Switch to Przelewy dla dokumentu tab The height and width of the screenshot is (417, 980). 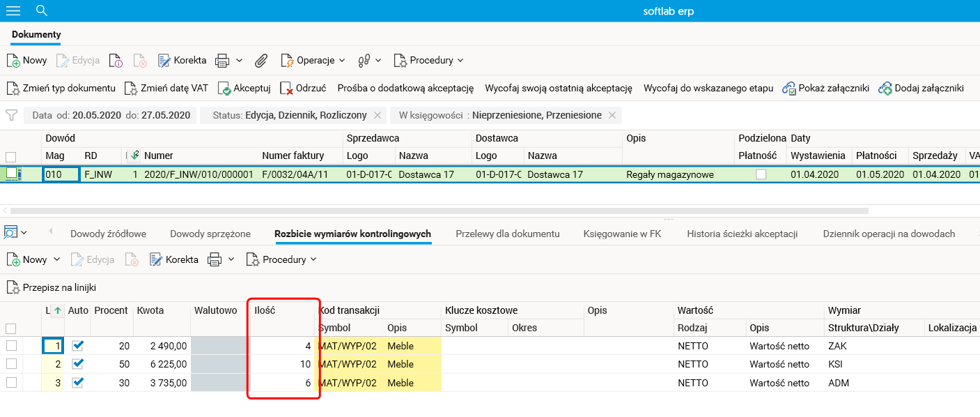point(507,234)
